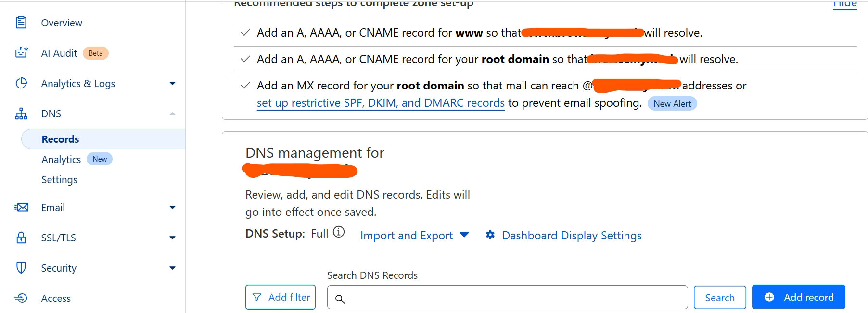Image resolution: width=868 pixels, height=313 pixels.
Task: Click the Hide link for set-up steps
Action: point(845,3)
